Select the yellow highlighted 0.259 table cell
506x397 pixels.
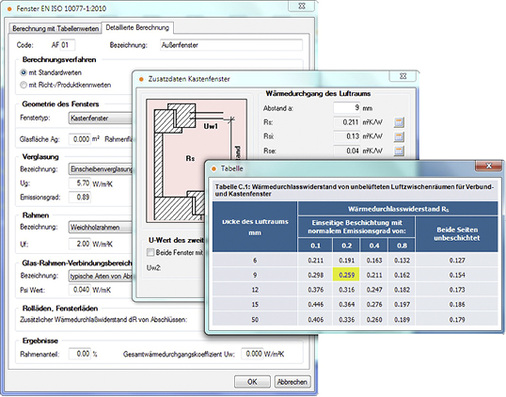pyautogui.click(x=346, y=275)
